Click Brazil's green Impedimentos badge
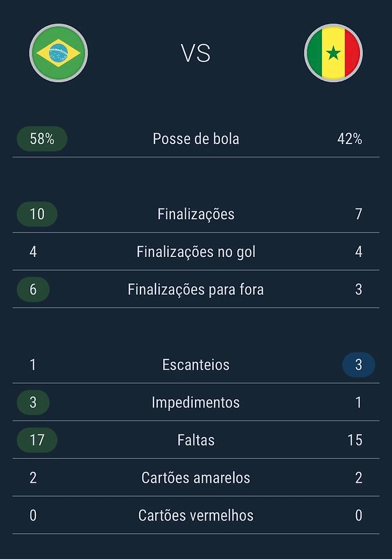This screenshot has height=559, width=392. [x=33, y=402]
